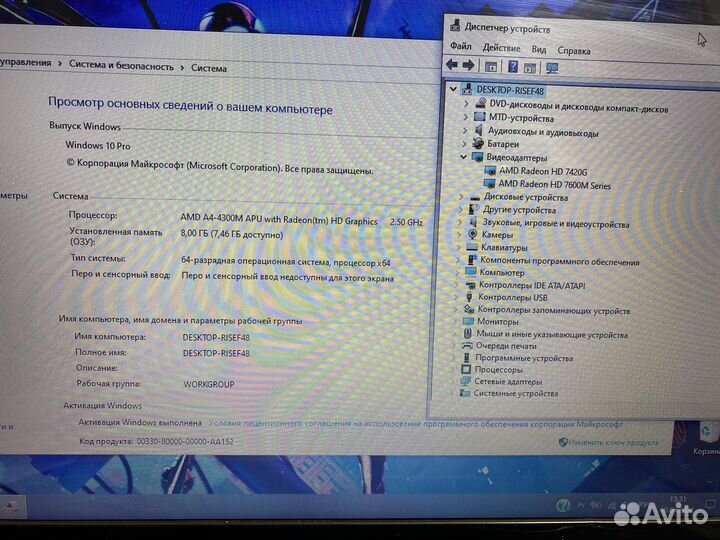Select Очереди печати category
Screen dimensions: 720x540
pos(506,346)
